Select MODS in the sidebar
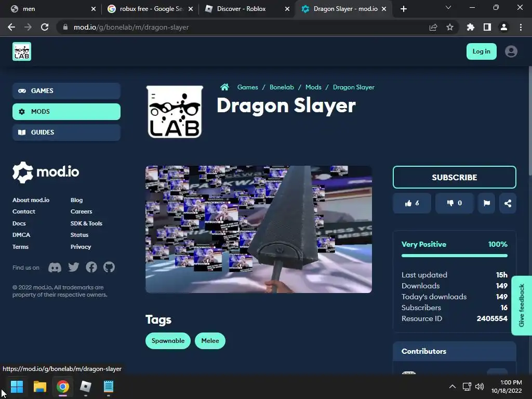Screen dimensions: 532x399 click(66, 112)
